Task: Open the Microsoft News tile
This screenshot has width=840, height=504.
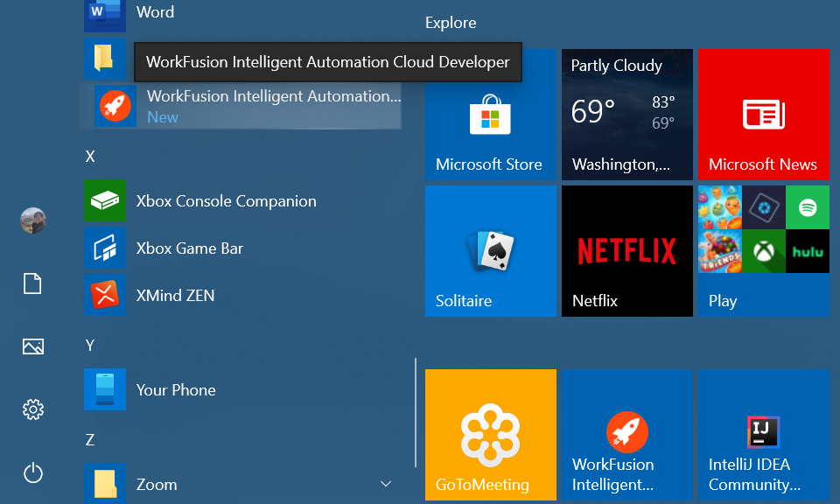Action: 763,115
